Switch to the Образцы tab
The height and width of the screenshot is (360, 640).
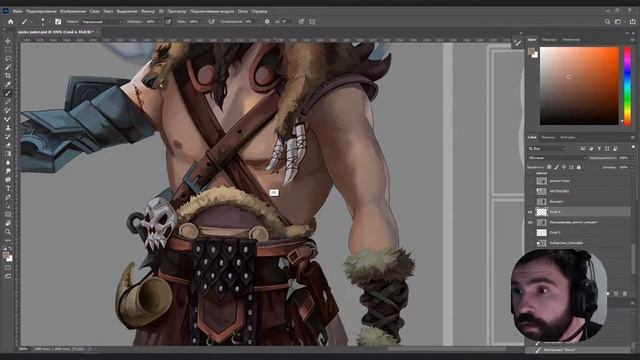point(549,40)
